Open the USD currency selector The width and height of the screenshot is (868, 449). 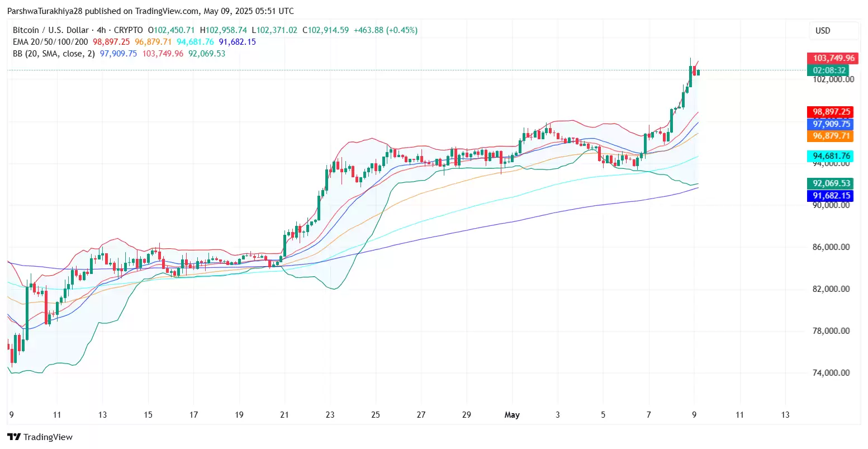click(x=833, y=31)
